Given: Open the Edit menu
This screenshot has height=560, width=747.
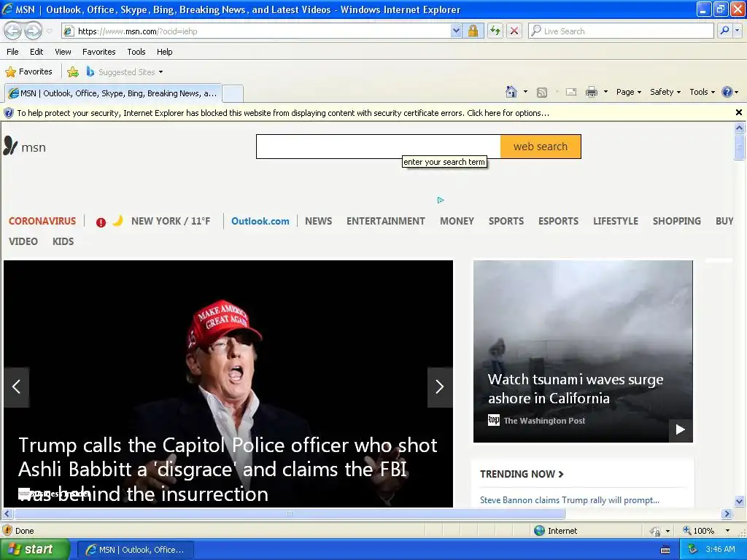Looking at the screenshot, I should pyautogui.click(x=36, y=52).
